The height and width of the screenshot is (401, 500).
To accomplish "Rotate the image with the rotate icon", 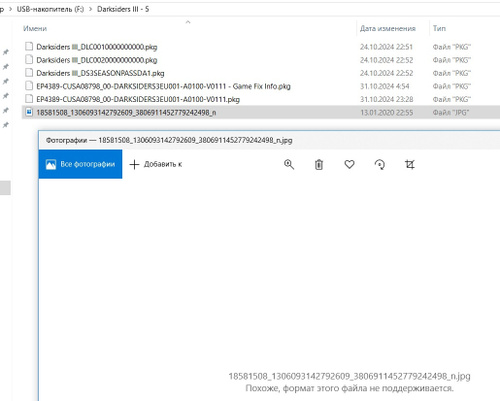I will (380, 164).
